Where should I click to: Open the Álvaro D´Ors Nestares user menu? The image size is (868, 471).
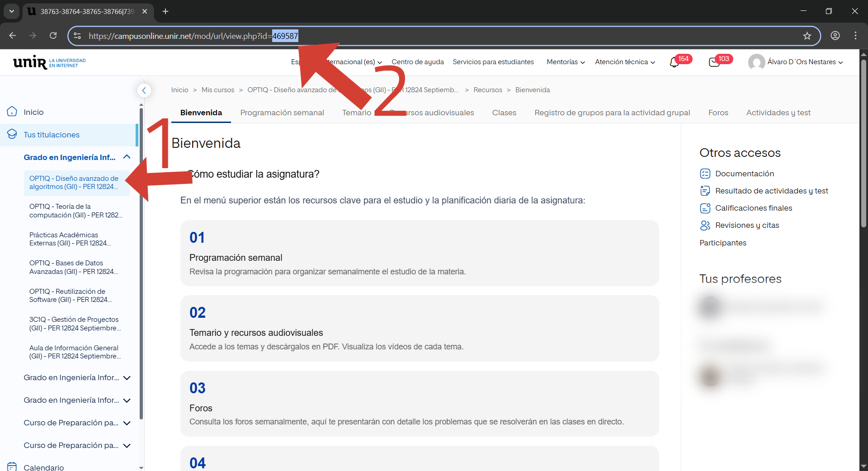(805, 62)
